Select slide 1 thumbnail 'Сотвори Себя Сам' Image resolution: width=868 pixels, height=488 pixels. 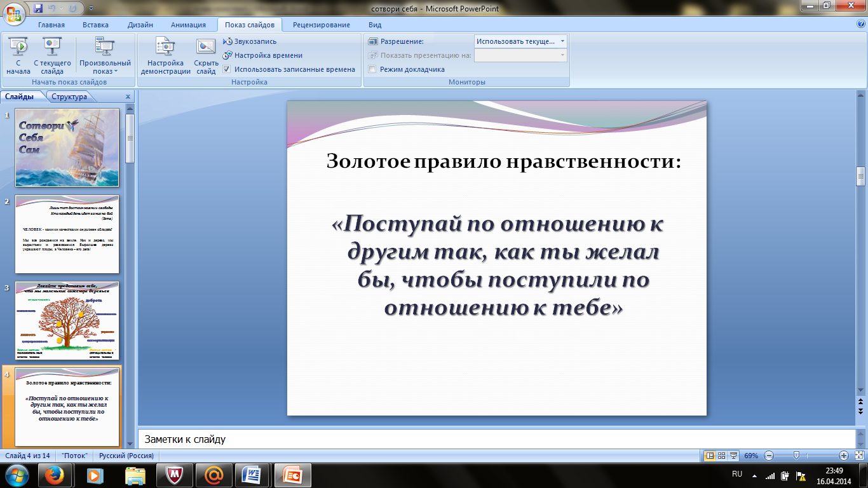pos(67,147)
